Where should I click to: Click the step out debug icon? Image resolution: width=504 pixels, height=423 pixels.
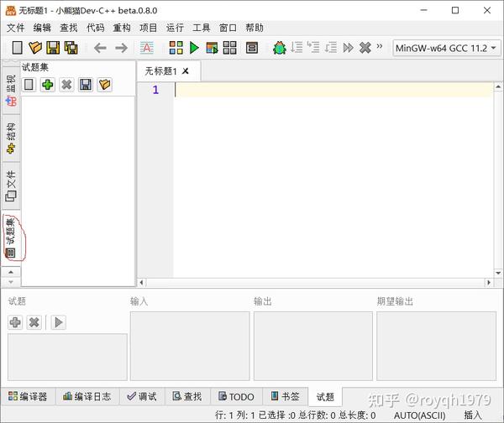point(331,48)
